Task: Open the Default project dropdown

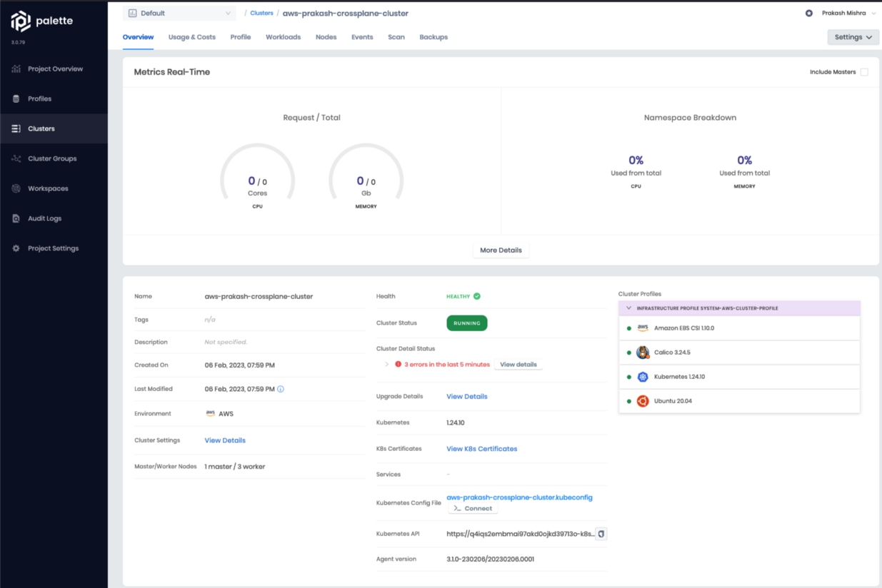Action: click(179, 13)
